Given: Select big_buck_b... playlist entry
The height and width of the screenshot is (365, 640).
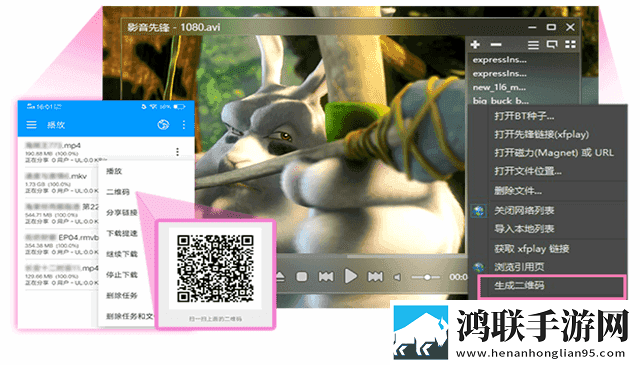Looking at the screenshot, I should 500,100.
